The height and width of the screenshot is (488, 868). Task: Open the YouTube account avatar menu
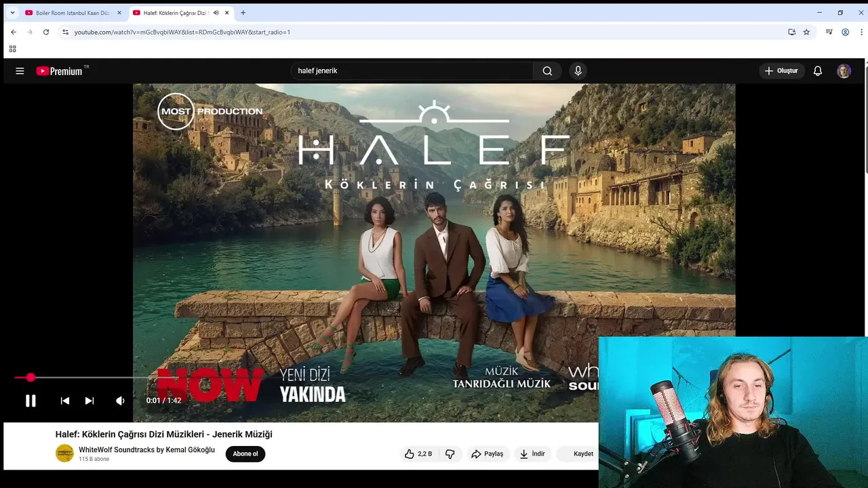click(x=844, y=70)
